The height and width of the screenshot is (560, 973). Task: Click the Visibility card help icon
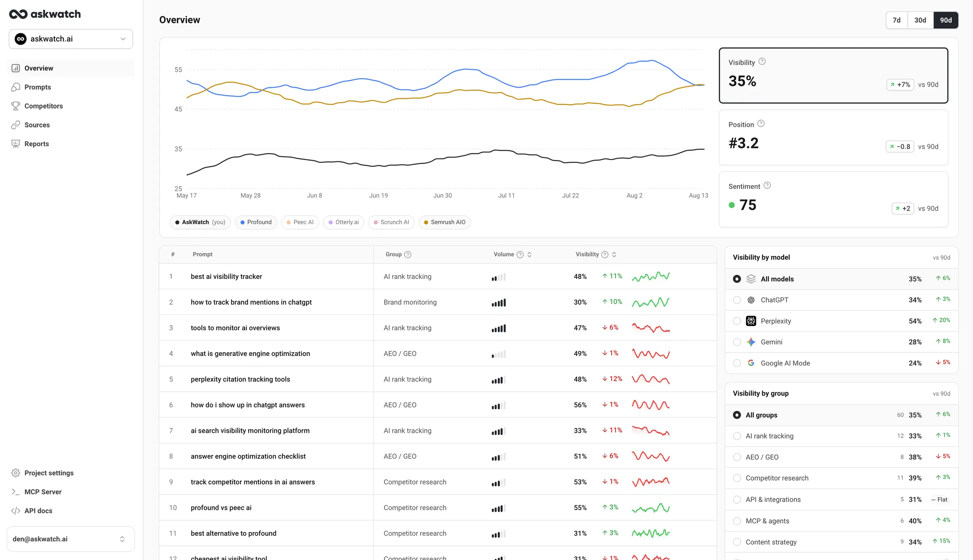click(762, 62)
